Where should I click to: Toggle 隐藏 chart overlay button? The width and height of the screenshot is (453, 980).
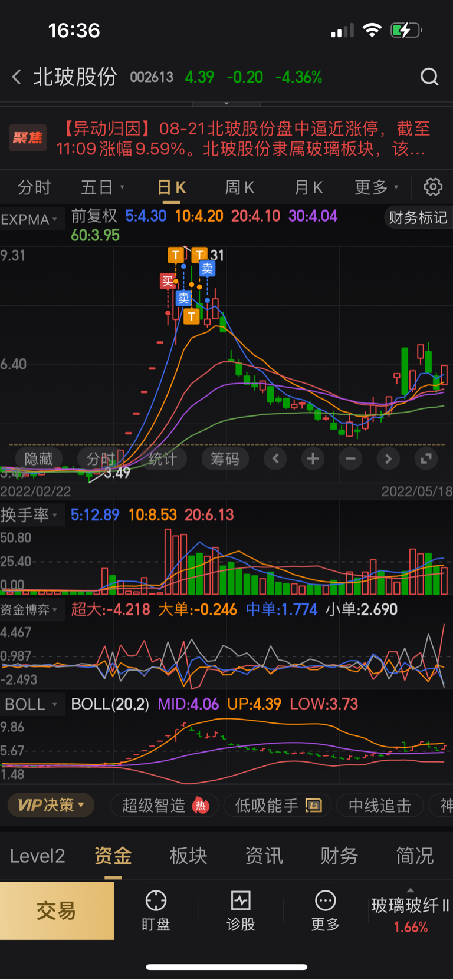coord(39,458)
